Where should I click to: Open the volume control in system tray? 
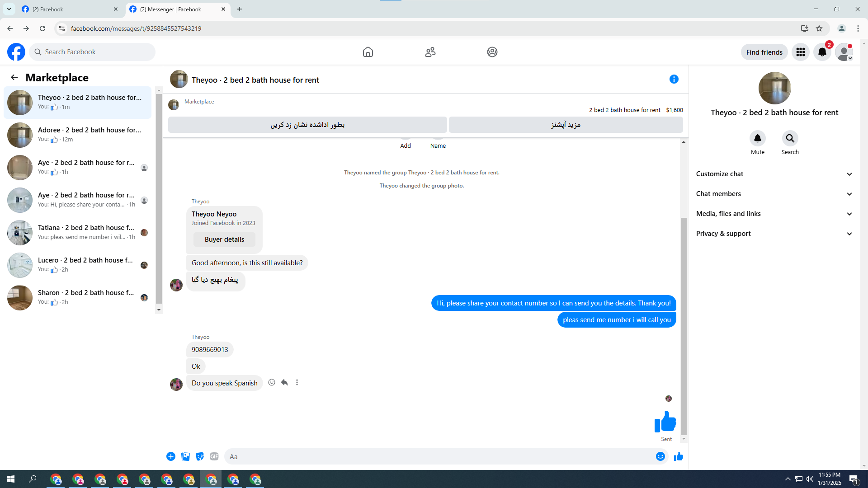click(809, 479)
